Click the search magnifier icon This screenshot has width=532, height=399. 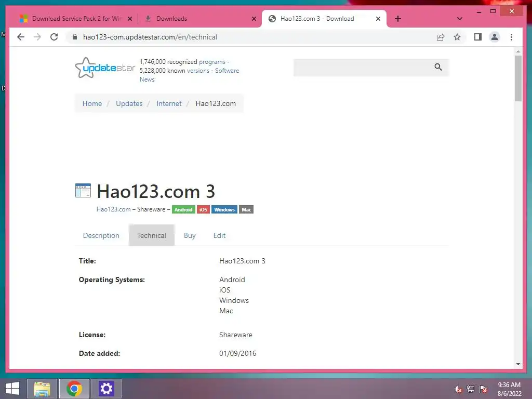click(x=438, y=67)
